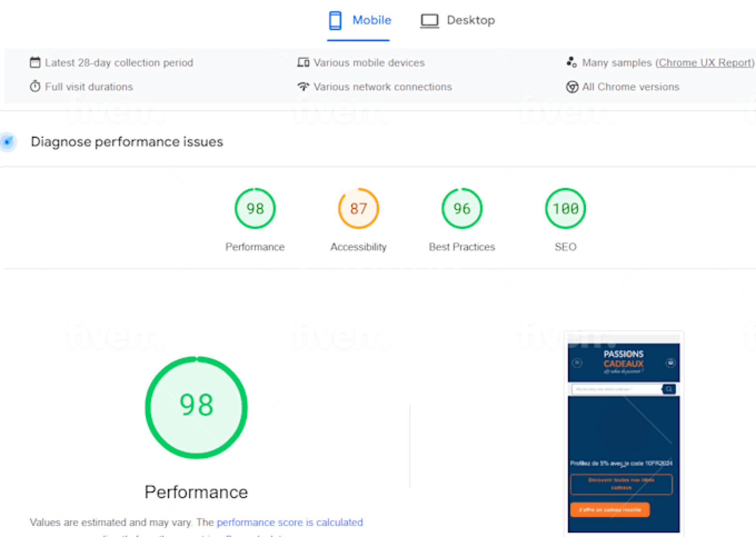Click the samples icon near Many samples
The width and height of the screenshot is (756, 537).
571,63
